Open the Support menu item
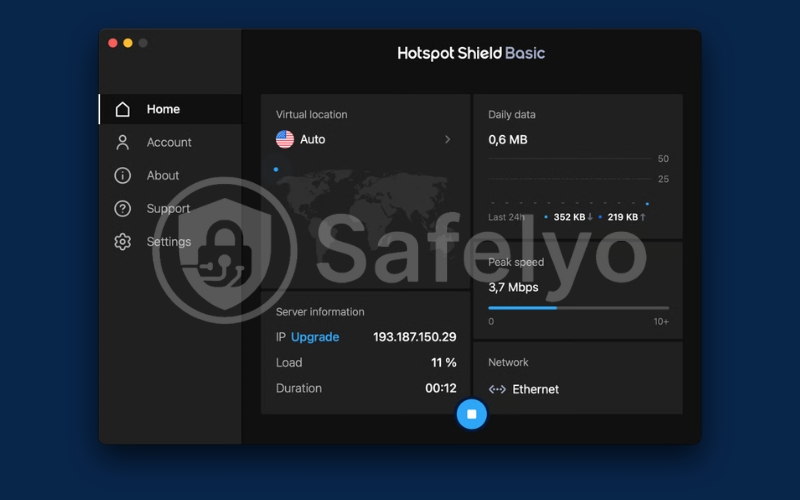800x500 pixels. click(170, 209)
